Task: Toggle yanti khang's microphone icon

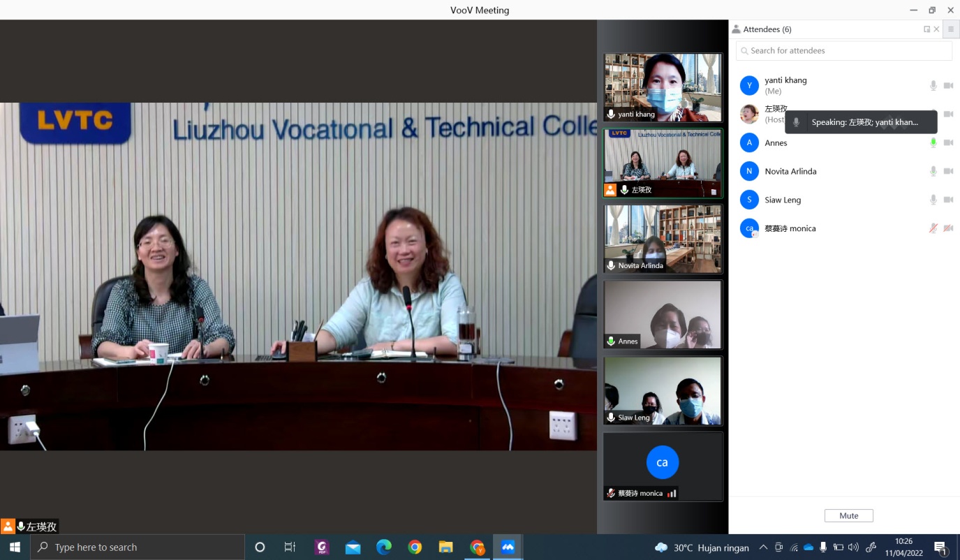Action: [933, 86]
